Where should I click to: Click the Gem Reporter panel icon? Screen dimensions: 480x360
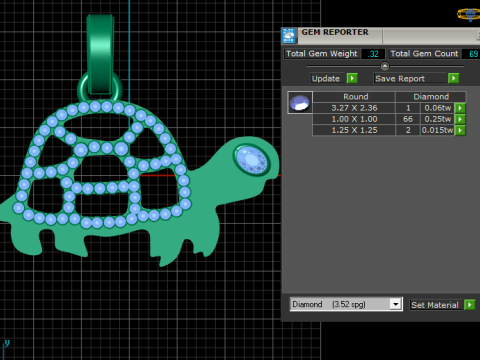coord(289,36)
